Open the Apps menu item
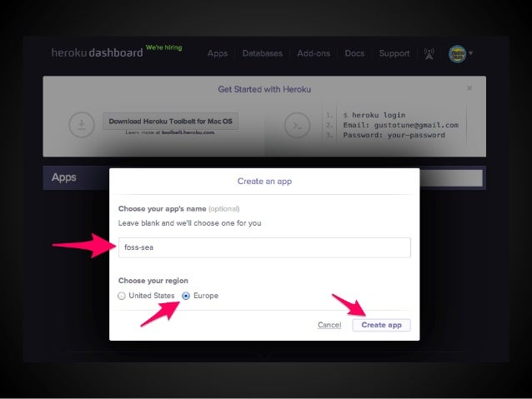Screen dimensions: 532x399 pyautogui.click(x=218, y=53)
